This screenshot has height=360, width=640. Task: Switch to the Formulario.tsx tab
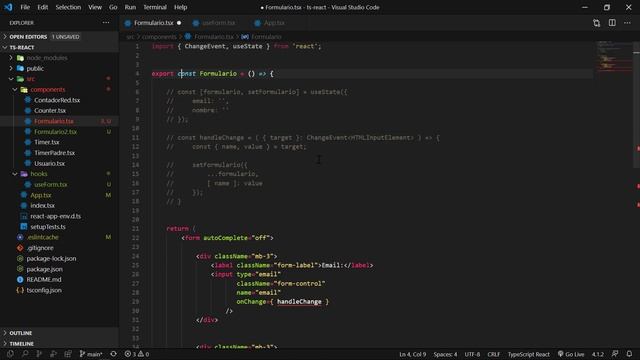153,23
